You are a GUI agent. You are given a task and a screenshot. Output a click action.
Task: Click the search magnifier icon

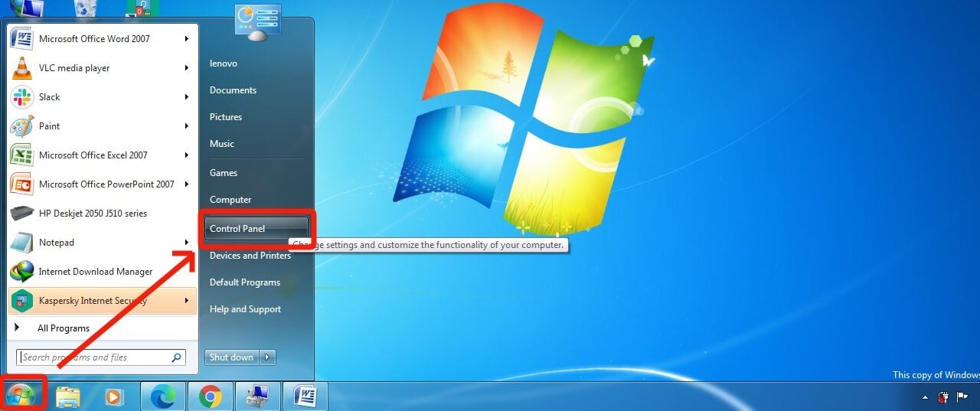point(177,357)
